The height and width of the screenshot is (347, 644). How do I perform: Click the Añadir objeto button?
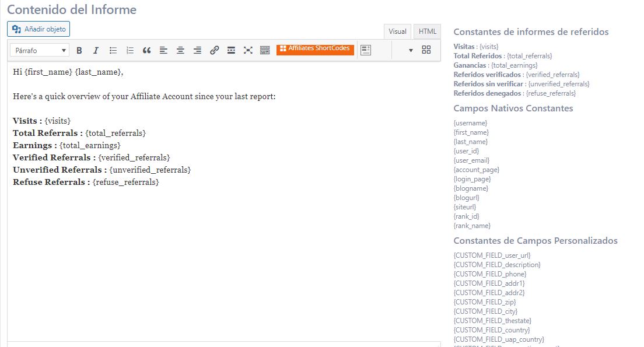(x=38, y=29)
